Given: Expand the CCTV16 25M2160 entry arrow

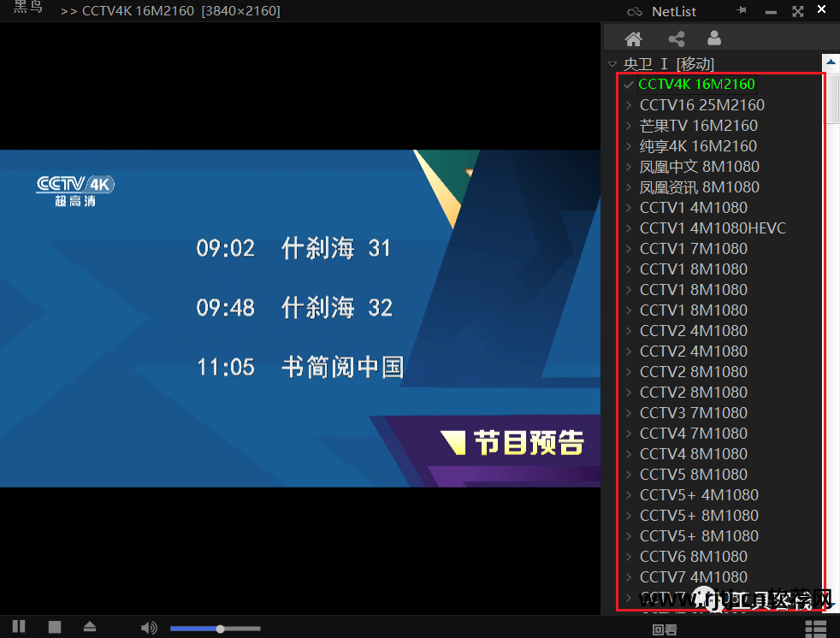Looking at the screenshot, I should [629, 105].
